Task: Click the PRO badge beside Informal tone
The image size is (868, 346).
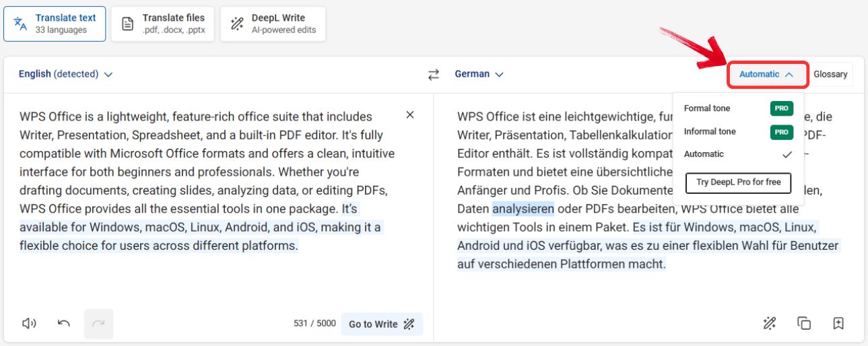Action: (x=782, y=132)
